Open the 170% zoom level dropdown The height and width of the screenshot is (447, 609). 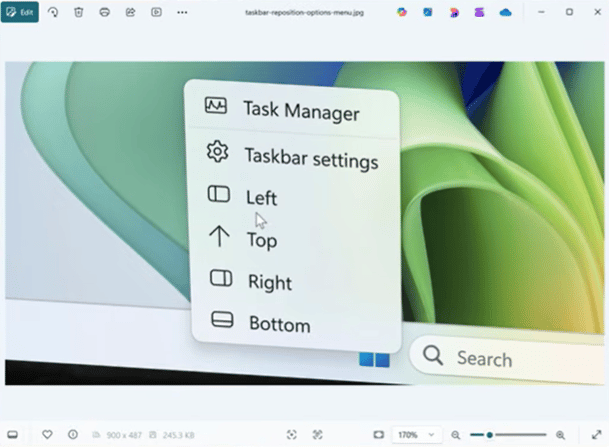[416, 435]
